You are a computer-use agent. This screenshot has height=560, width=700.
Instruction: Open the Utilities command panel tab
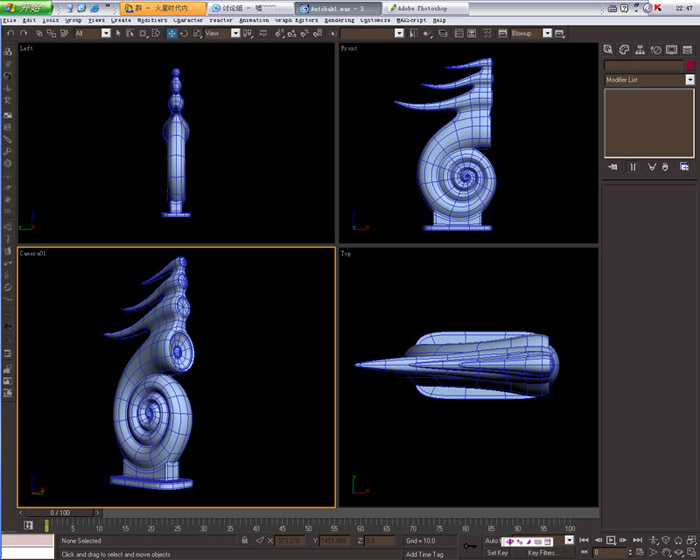pyautogui.click(x=687, y=50)
